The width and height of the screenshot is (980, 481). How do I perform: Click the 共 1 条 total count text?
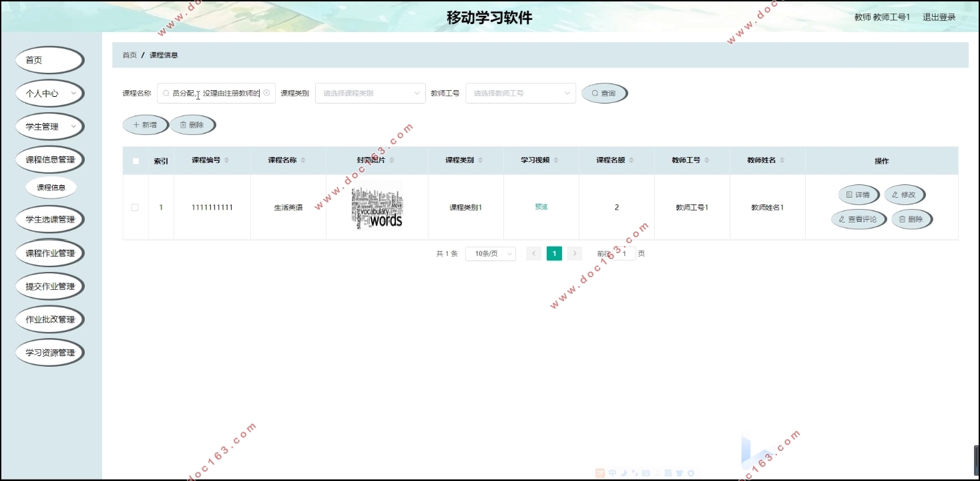point(447,254)
